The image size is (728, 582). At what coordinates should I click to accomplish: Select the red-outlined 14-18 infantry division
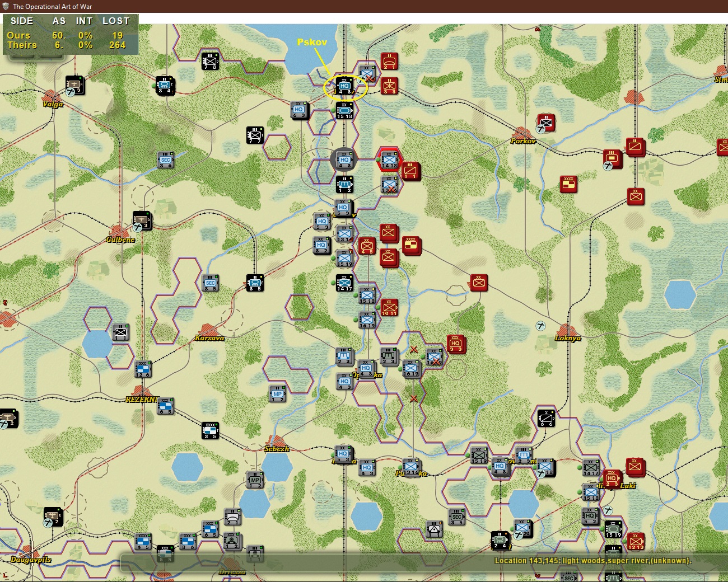click(x=389, y=159)
